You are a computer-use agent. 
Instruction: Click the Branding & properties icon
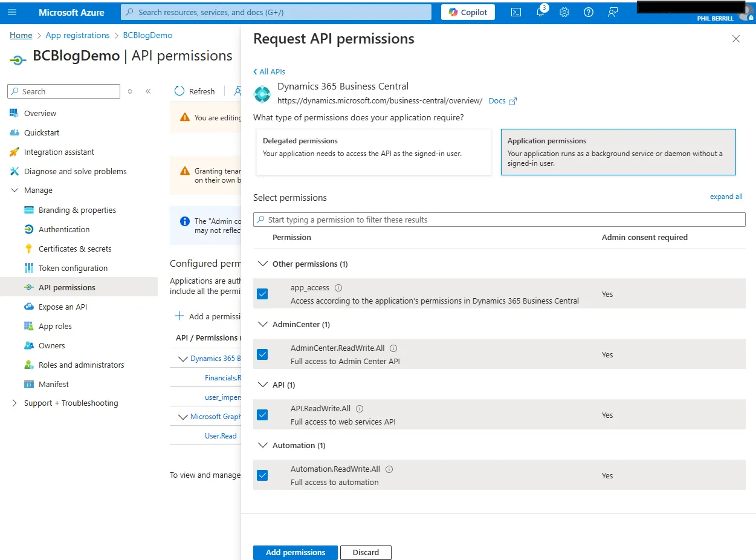pos(28,210)
